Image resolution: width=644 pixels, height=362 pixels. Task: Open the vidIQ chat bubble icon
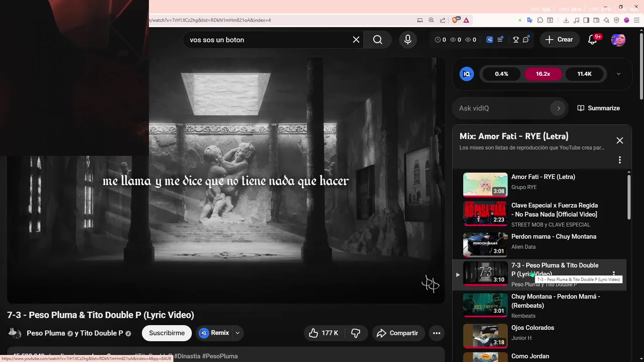coord(526,40)
